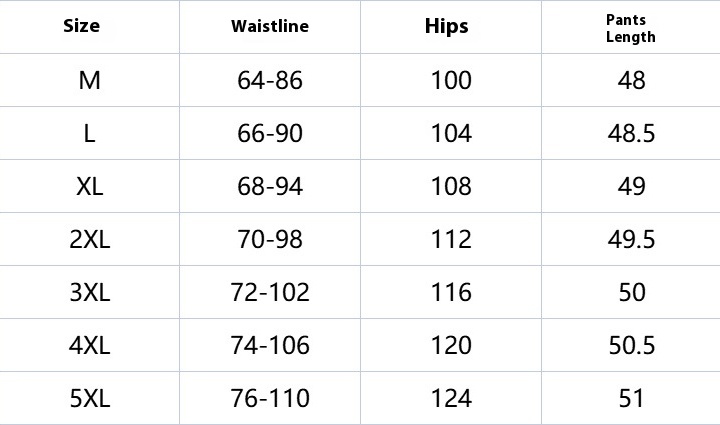Image resolution: width=720 pixels, height=425 pixels.
Task: Click the 72-102 waistline cell
Action: pyautogui.click(x=270, y=292)
